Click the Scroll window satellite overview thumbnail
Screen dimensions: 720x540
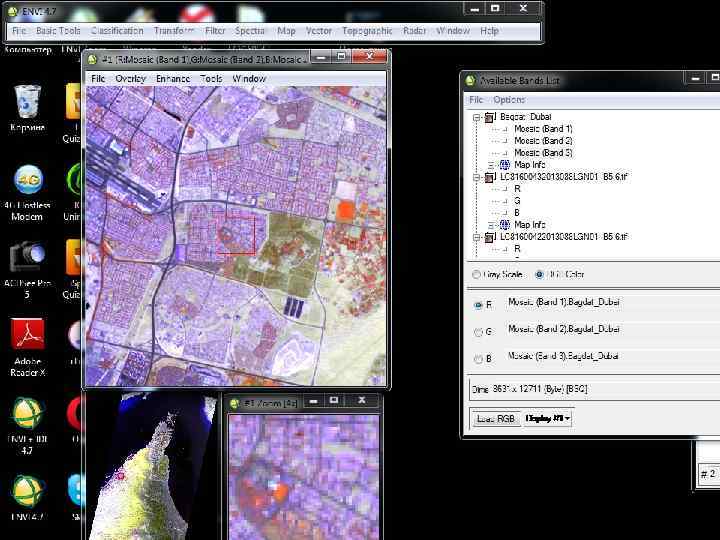[x=154, y=467]
